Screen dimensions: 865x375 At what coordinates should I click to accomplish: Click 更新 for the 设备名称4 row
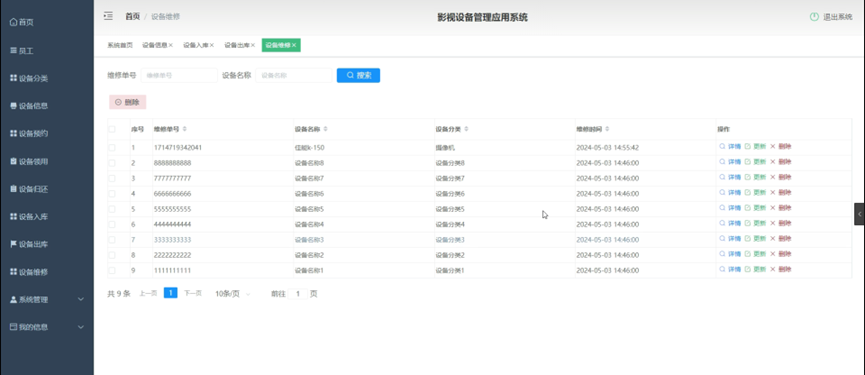pyautogui.click(x=755, y=223)
